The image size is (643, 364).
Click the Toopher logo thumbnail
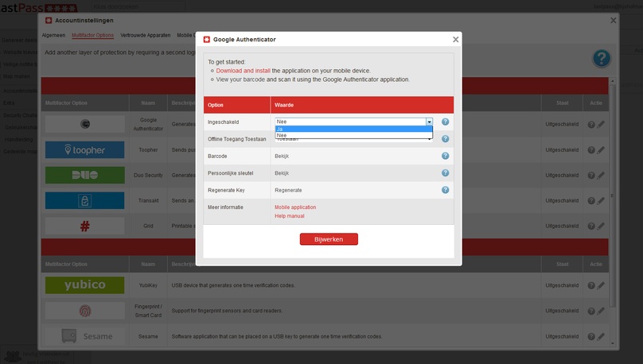(84, 149)
